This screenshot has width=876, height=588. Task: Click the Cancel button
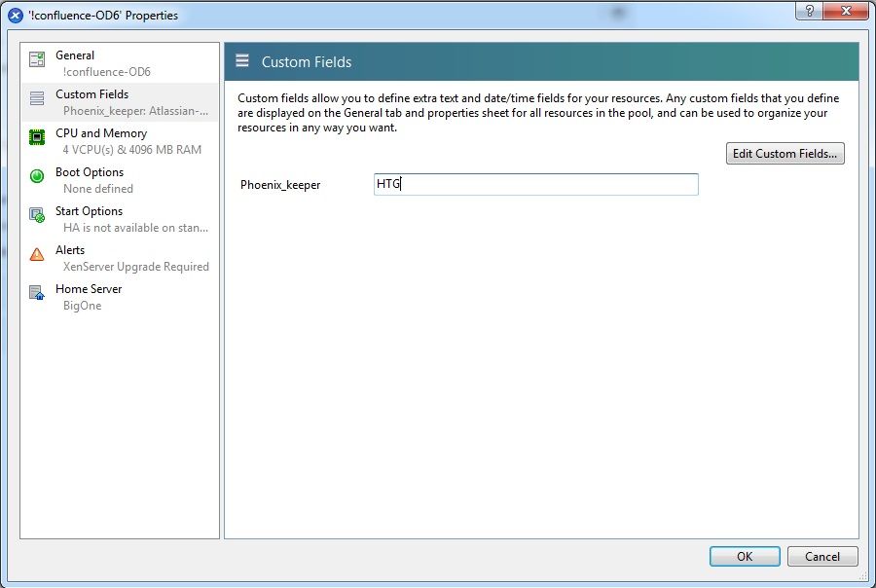click(822, 556)
